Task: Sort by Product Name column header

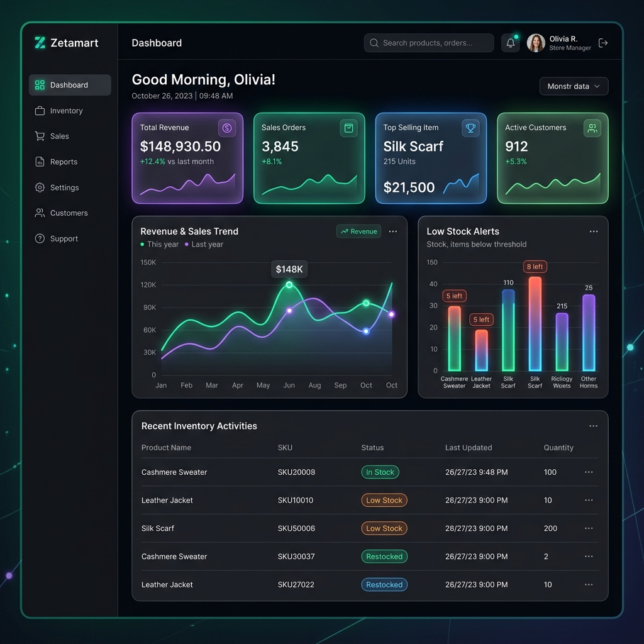Action: point(166,448)
